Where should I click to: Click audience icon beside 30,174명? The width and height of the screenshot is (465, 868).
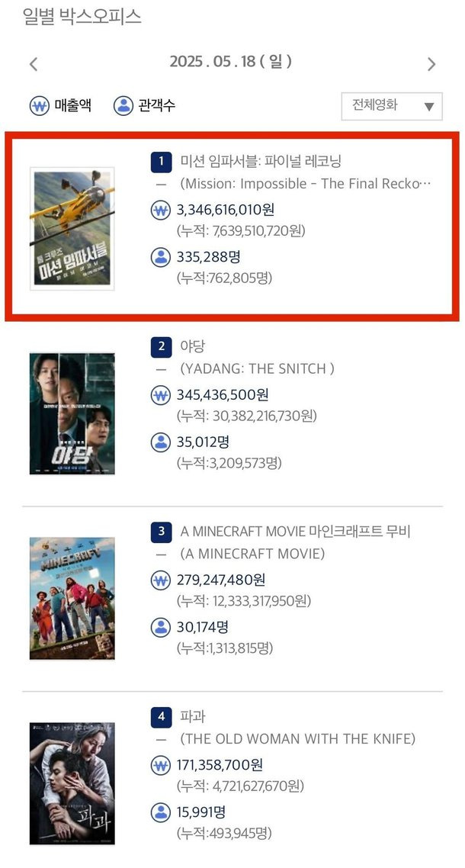161,627
